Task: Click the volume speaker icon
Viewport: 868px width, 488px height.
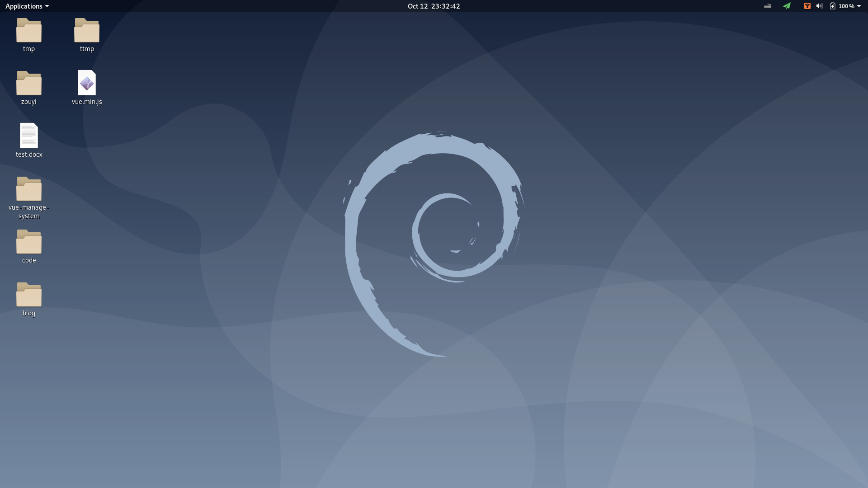Action: (x=819, y=6)
